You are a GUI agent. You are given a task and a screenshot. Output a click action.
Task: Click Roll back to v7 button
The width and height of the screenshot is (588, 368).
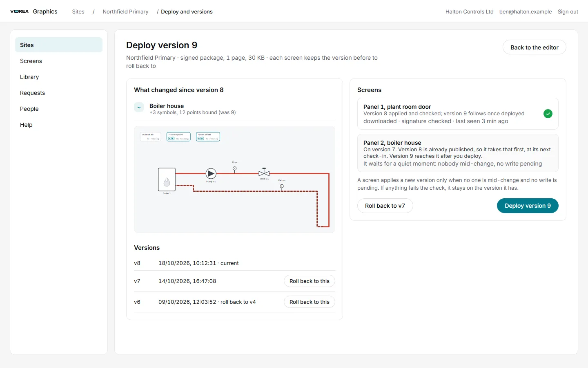point(385,206)
